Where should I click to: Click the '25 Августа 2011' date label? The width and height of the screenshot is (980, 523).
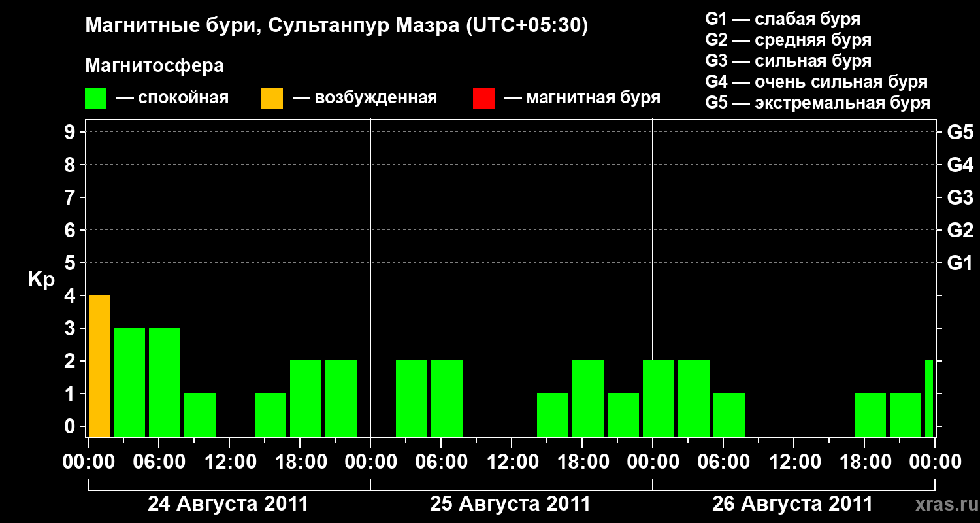pyautogui.click(x=510, y=504)
